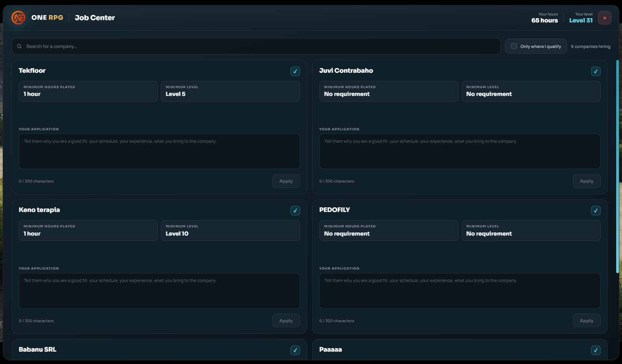
Task: Click the search magnifier icon
Action: 19,46
